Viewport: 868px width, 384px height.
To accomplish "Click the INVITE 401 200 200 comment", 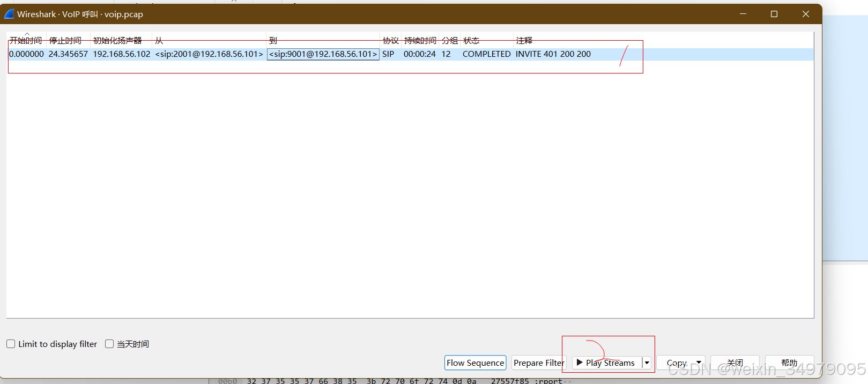I will click(553, 54).
